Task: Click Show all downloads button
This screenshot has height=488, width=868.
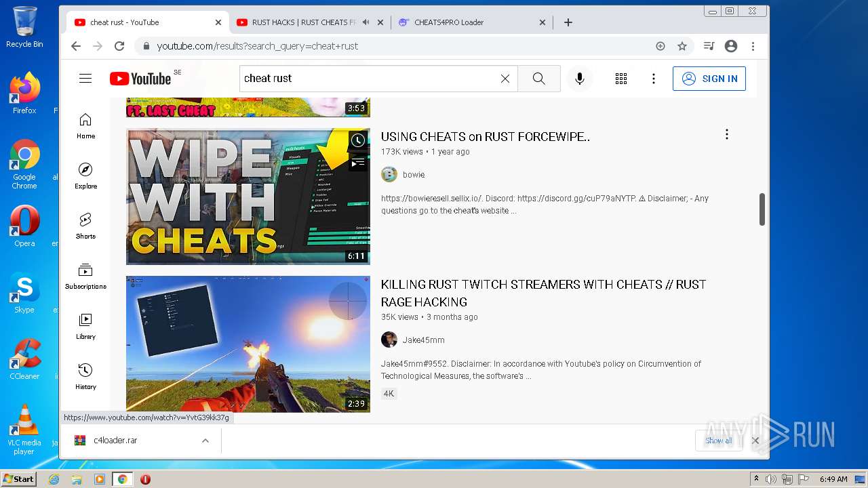Action: pos(718,441)
